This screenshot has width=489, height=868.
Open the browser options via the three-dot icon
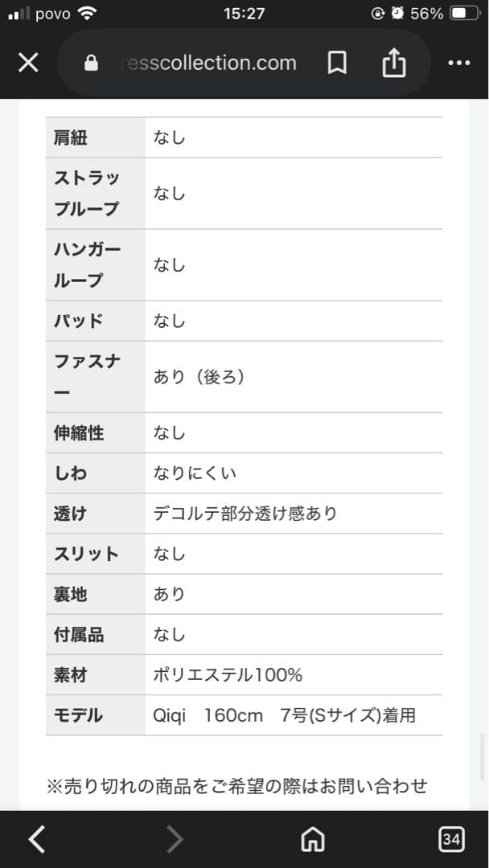[458, 62]
